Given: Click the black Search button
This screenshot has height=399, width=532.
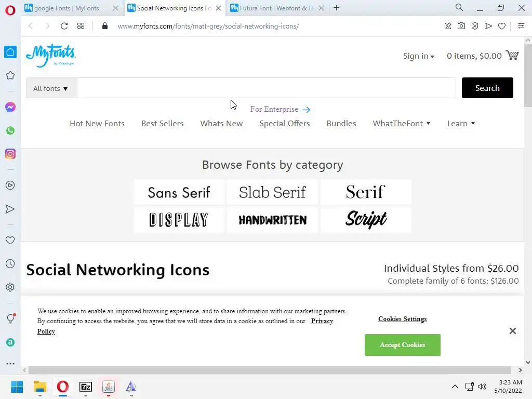Looking at the screenshot, I should [x=487, y=88].
